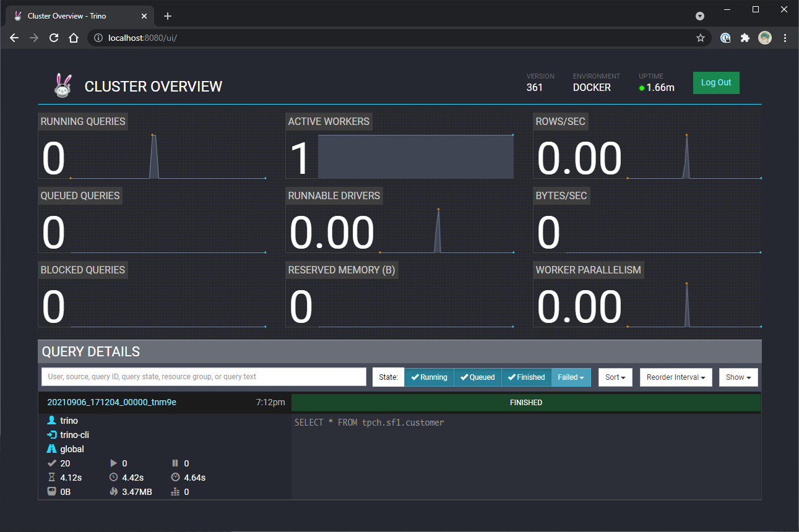Click the BYTES/SEC label
This screenshot has height=532, width=799.
(x=561, y=195)
